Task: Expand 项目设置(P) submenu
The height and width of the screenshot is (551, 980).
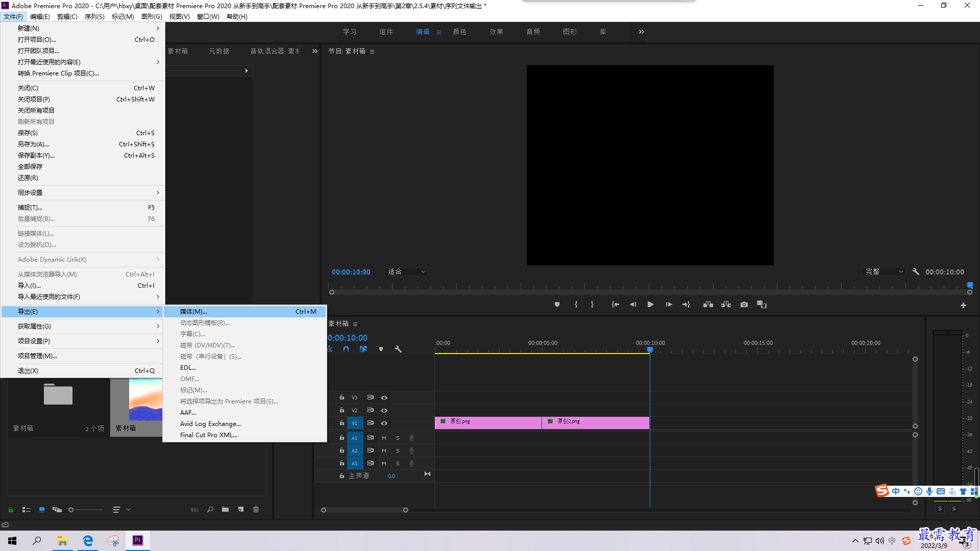Action: [83, 341]
